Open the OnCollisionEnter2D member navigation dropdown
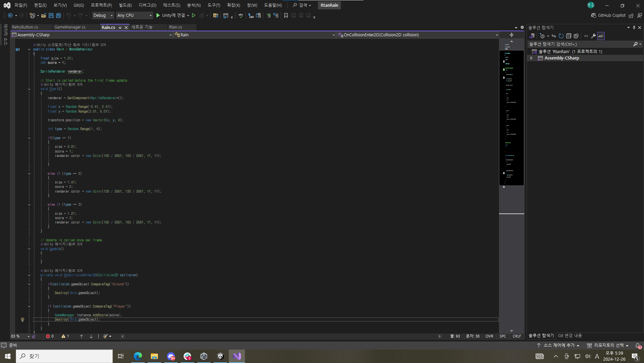This screenshot has height=363, width=644. coord(418,35)
